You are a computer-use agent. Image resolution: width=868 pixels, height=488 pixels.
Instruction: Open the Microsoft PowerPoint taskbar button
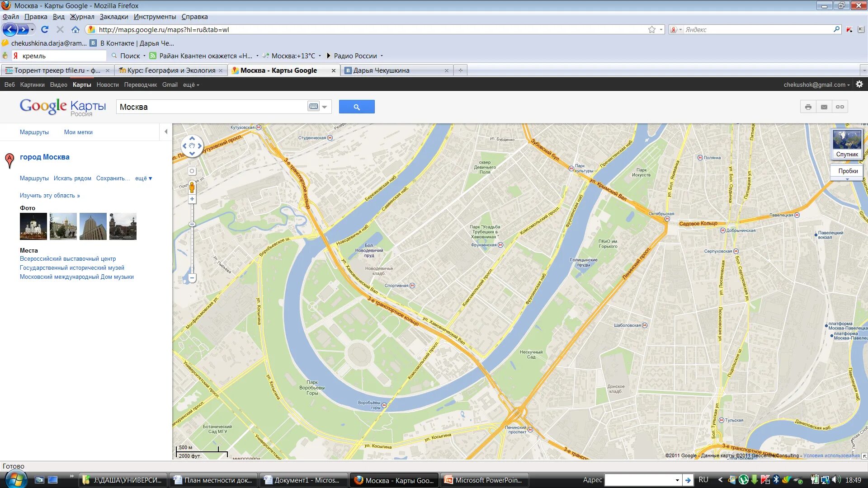(x=485, y=480)
